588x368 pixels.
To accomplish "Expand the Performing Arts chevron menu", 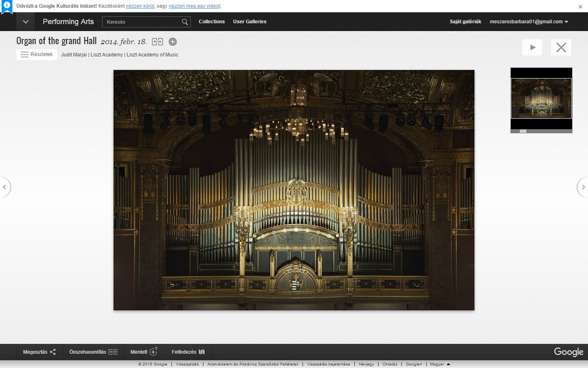I will 26,22.
